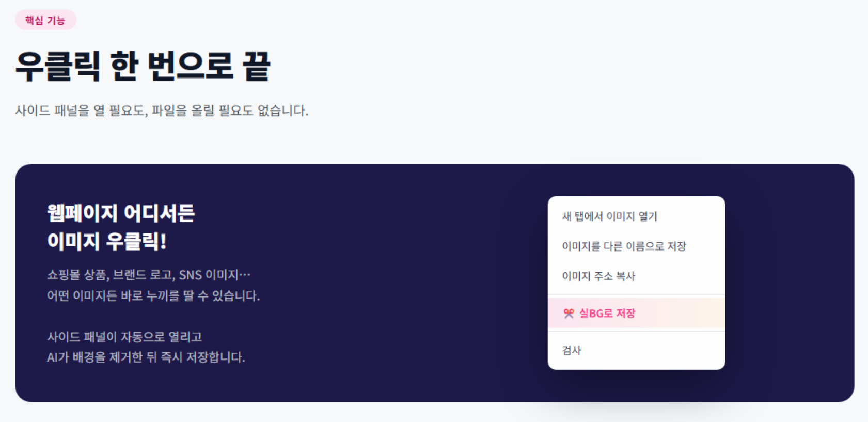The height and width of the screenshot is (422, 868).
Task: Open 검사 at the bottom of the menu
Action: [x=636, y=351]
